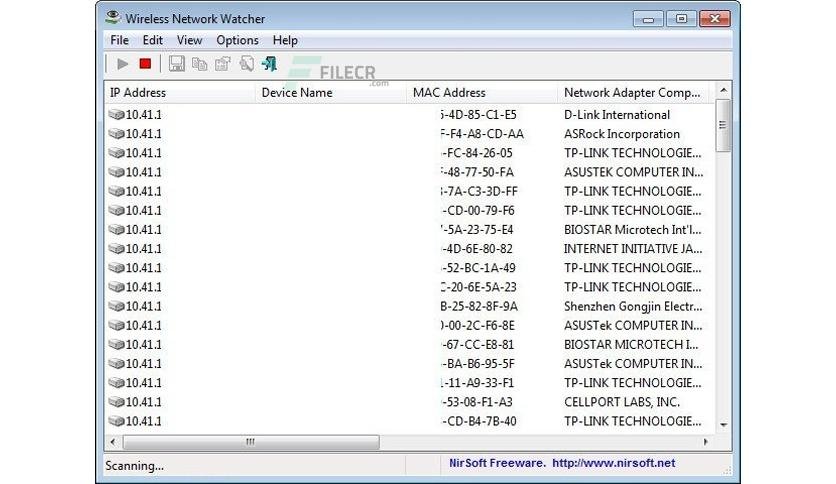Open the Edit menu
Viewport: 836px width, 484px height.
(152, 40)
